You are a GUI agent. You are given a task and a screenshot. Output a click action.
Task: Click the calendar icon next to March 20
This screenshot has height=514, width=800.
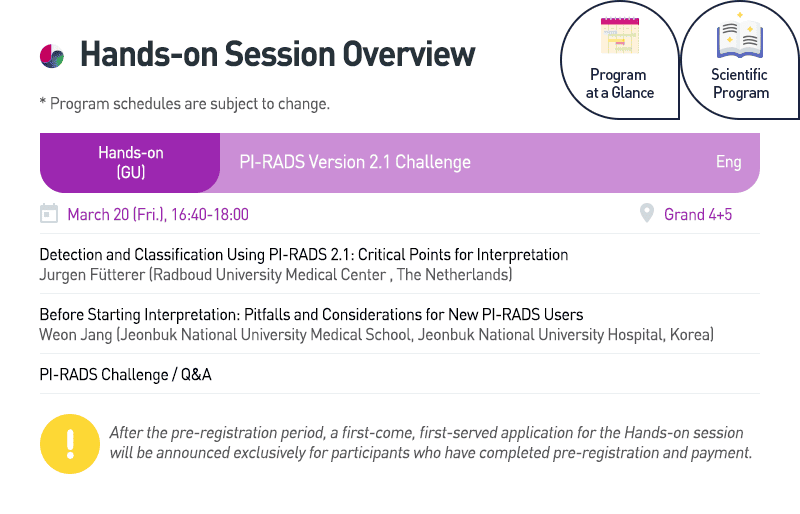(x=49, y=214)
